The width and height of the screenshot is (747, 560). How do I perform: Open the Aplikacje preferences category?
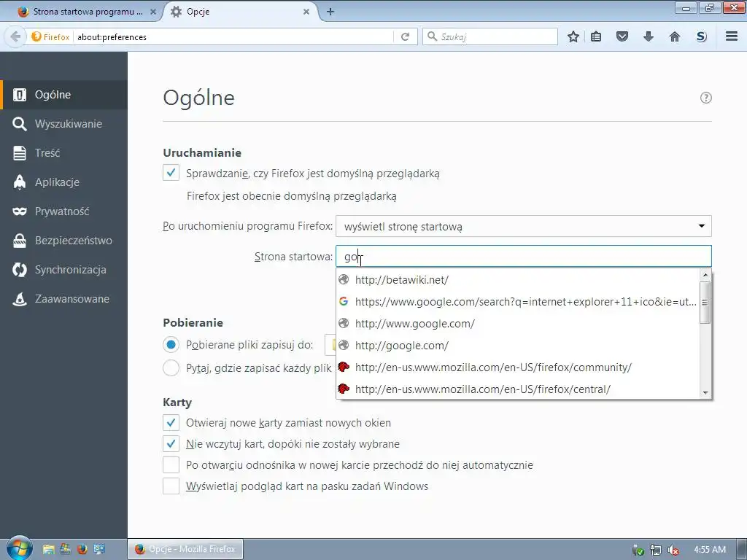coord(64,182)
